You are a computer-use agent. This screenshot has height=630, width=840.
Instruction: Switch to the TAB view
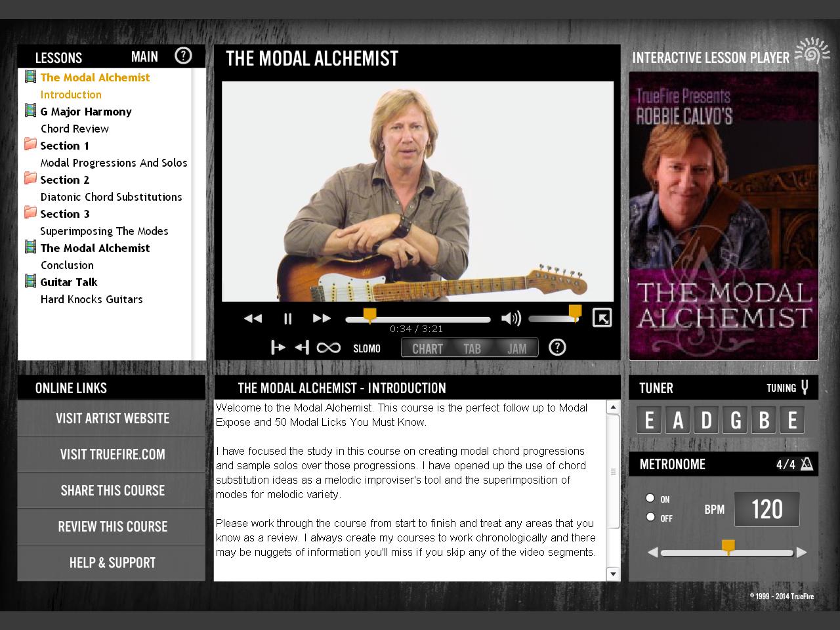pyautogui.click(x=472, y=348)
